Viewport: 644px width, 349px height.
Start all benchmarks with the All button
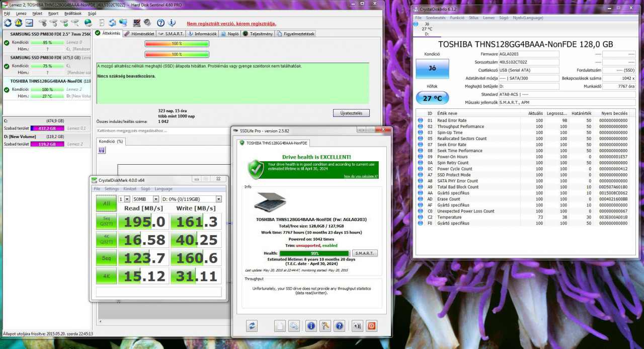coord(106,203)
